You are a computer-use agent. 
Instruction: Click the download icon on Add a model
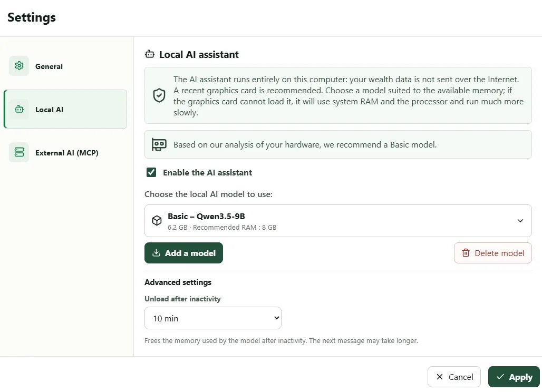coord(156,253)
